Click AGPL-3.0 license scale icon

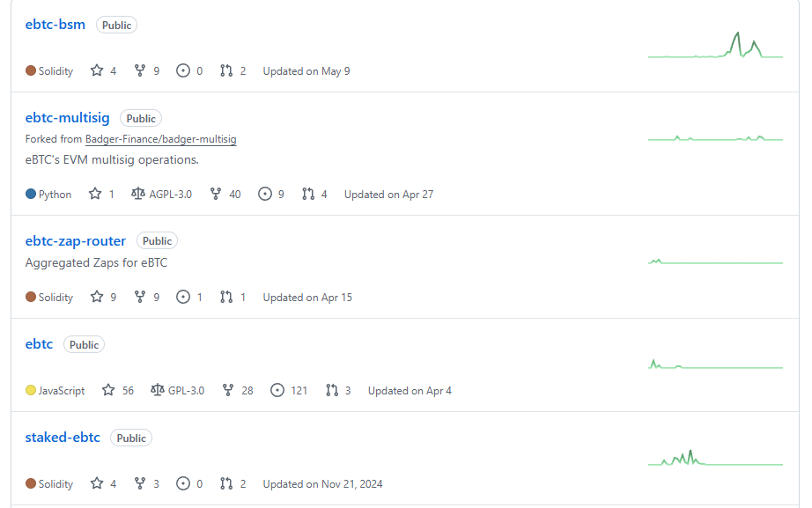pyautogui.click(x=137, y=194)
